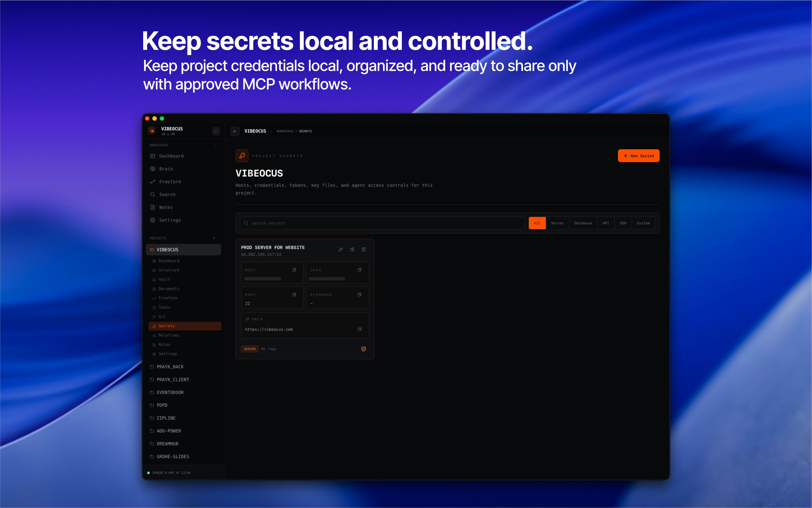Expand the PRAYK_CLIENT project
The image size is (812, 508).
(x=183, y=379)
